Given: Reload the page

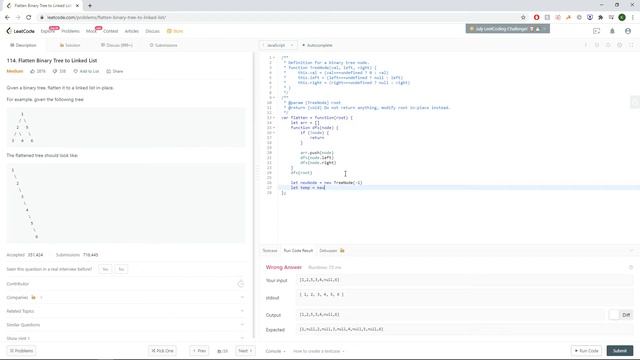Looking at the screenshot, I should point(29,17).
